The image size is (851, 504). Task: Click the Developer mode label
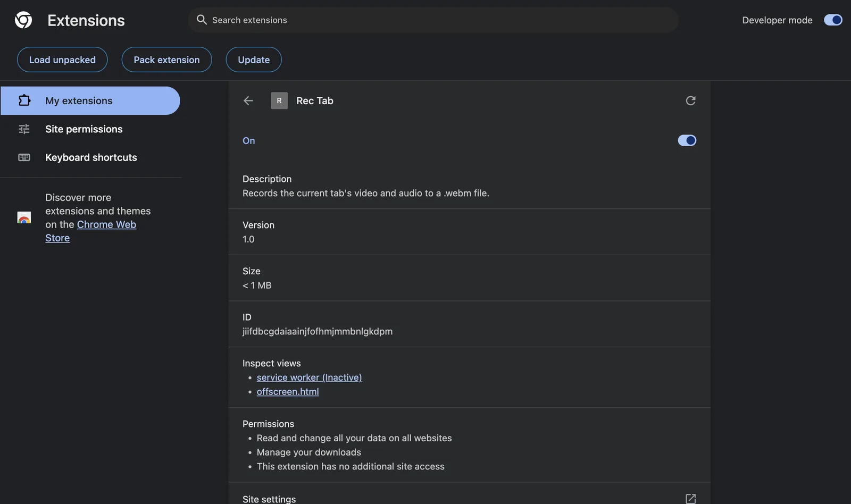(777, 20)
